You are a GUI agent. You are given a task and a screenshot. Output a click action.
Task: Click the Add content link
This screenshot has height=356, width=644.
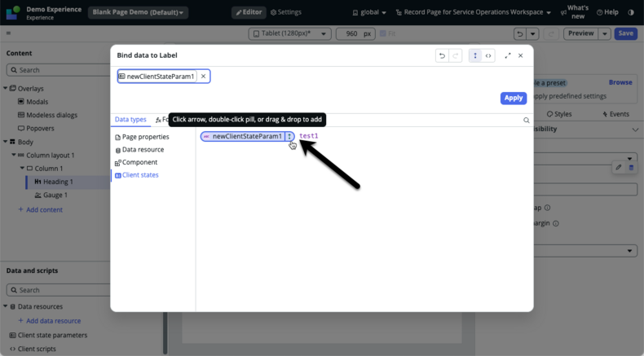(40, 210)
